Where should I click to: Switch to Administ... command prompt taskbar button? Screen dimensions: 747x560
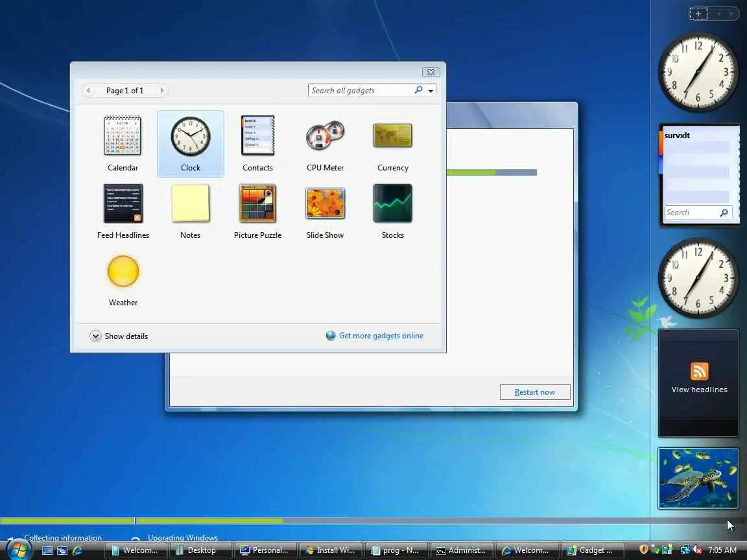pos(462,550)
